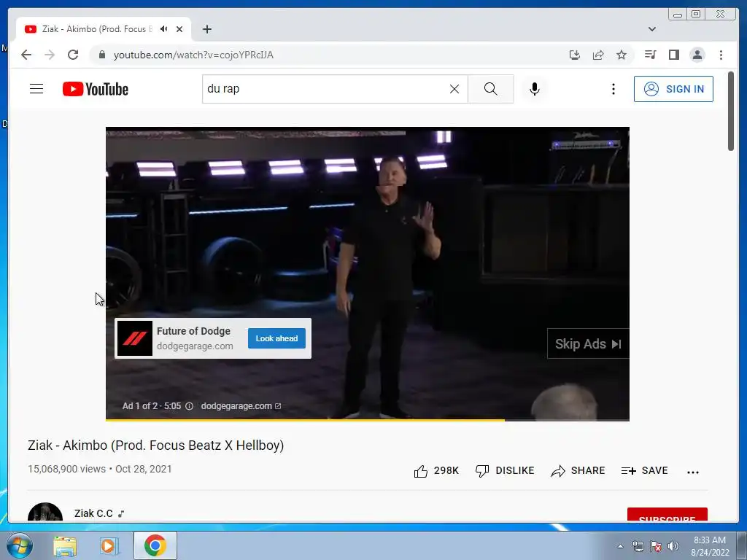Click the Chrome taskbar icon
Viewport: 747px width, 560px height.
pyautogui.click(x=155, y=545)
